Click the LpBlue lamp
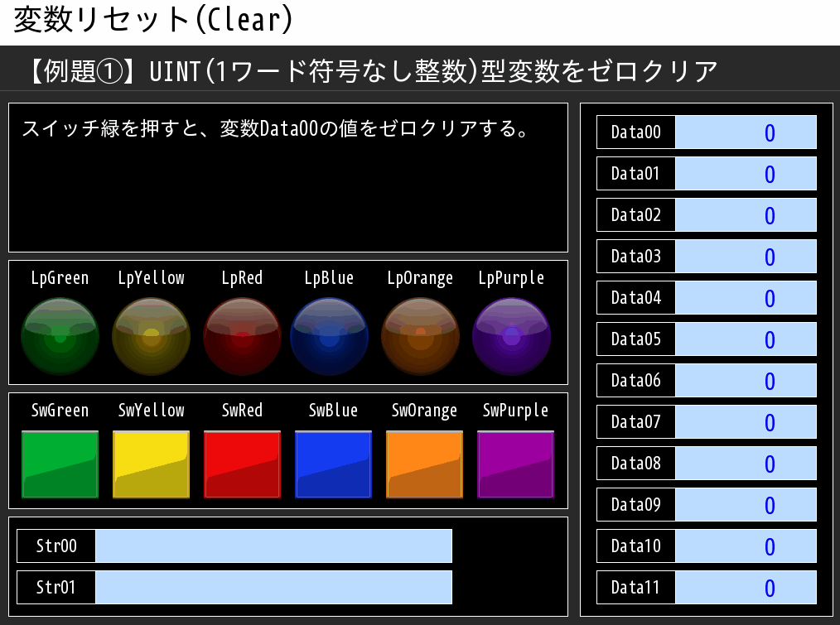The image size is (840, 625). [x=330, y=336]
